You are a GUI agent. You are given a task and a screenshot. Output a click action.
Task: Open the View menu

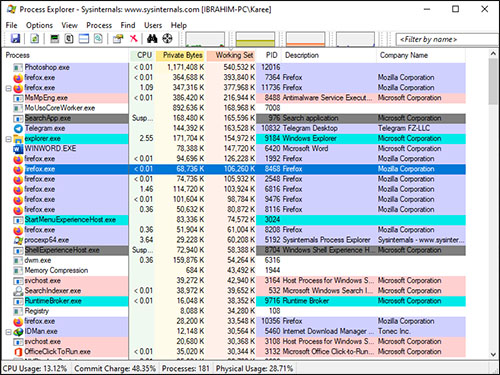(x=69, y=25)
